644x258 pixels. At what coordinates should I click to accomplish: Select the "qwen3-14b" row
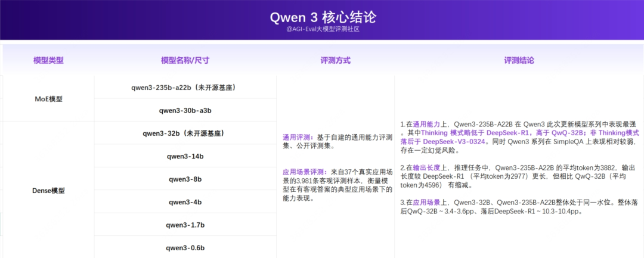185,156
